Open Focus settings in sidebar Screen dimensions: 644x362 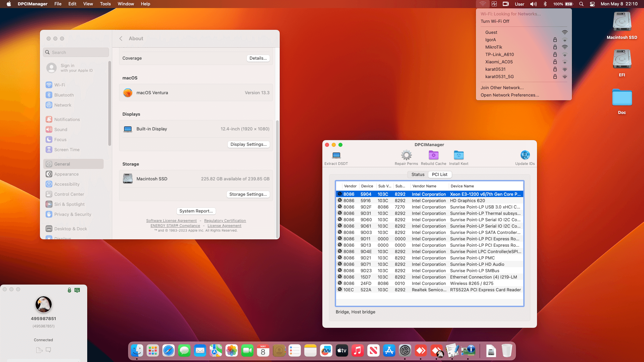(x=74, y=140)
